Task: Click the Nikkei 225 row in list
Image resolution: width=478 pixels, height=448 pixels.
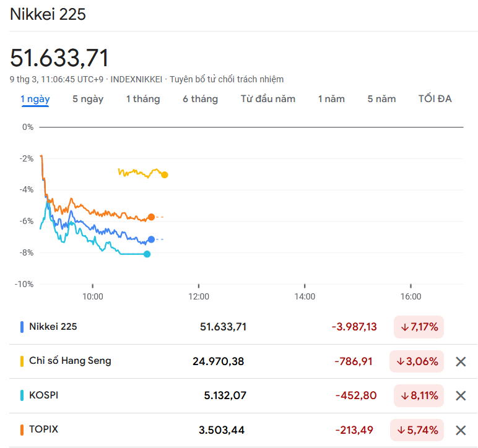Action: pyautogui.click(x=53, y=327)
